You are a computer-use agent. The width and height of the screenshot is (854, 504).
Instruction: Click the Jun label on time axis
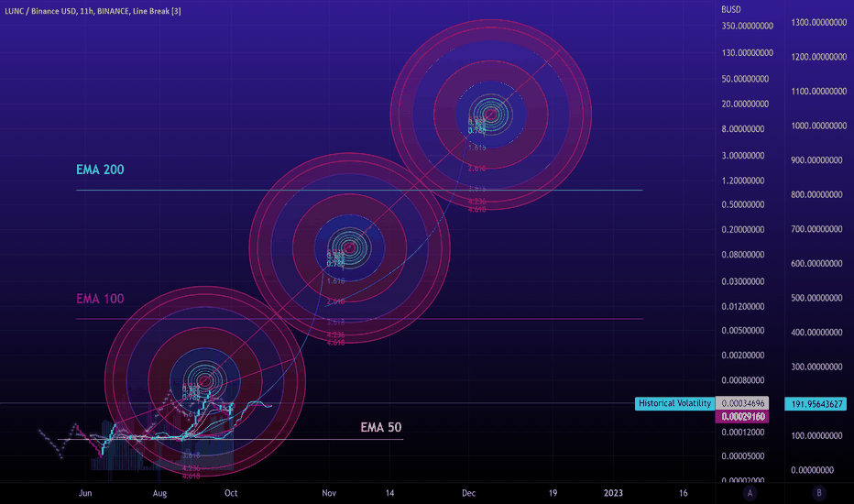(x=85, y=493)
